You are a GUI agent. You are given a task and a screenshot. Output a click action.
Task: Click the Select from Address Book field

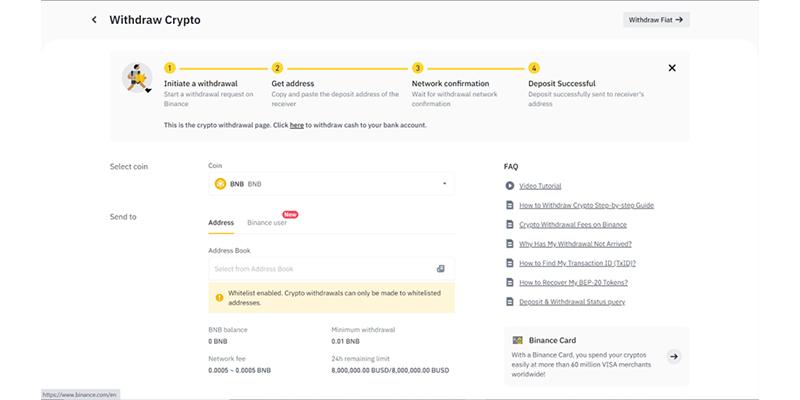point(331,269)
